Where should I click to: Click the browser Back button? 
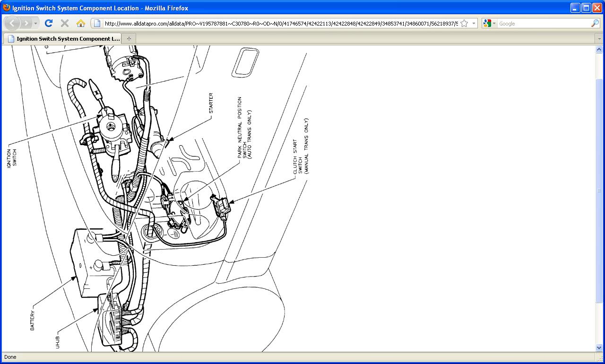pyautogui.click(x=12, y=23)
